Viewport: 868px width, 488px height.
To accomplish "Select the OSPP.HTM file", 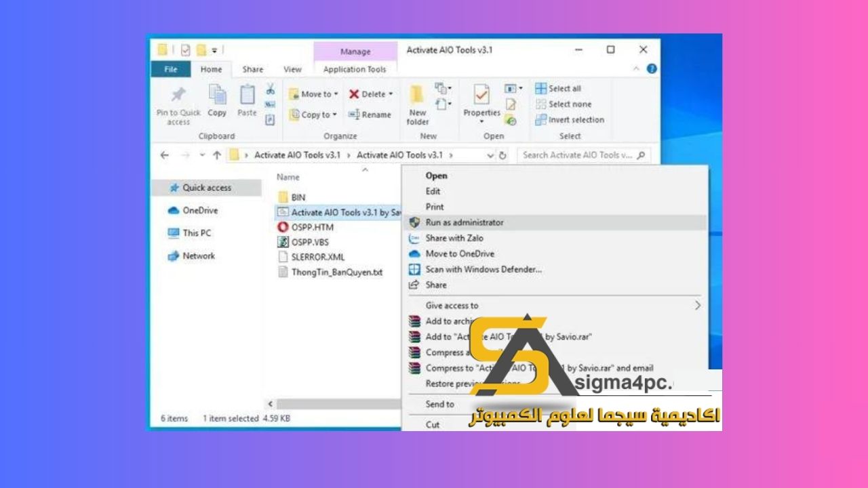I will pyautogui.click(x=305, y=227).
